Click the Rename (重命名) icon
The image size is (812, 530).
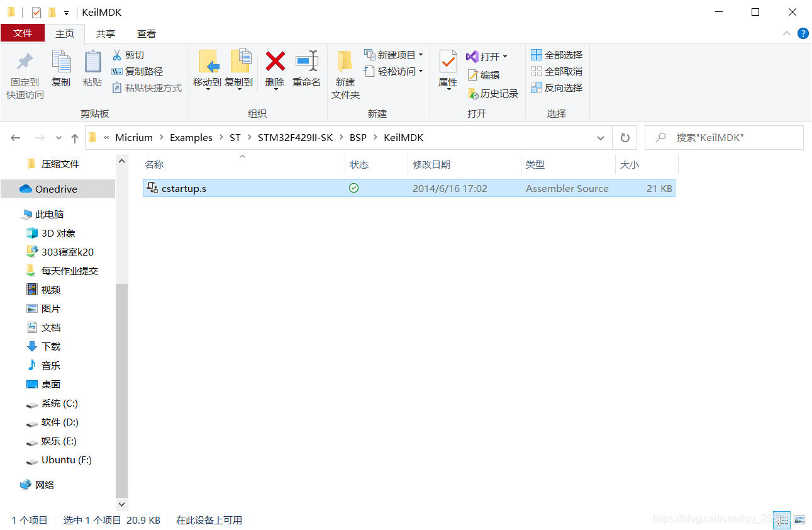coord(306,61)
